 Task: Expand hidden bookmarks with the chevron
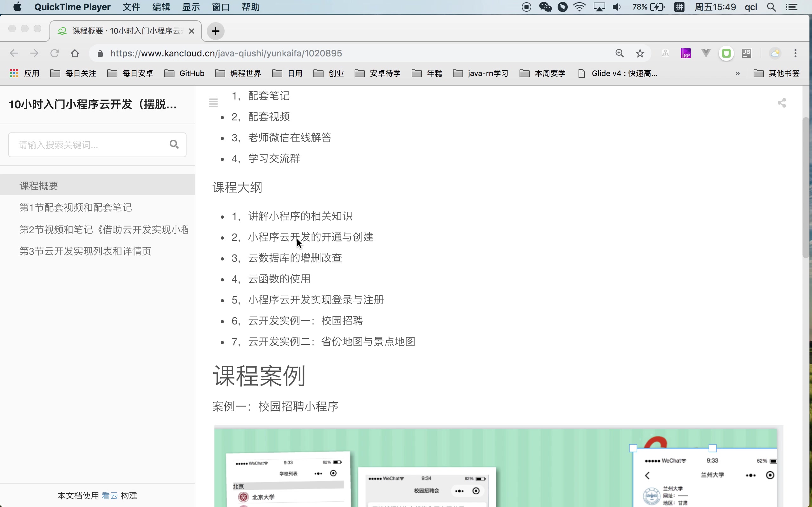coord(738,73)
